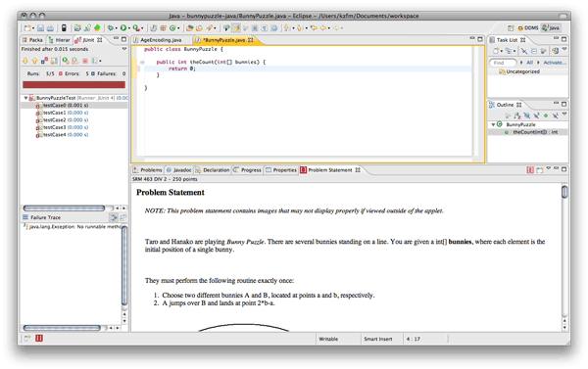Toggle Filter Stack Trace in Failure Trace

[x=114, y=217]
